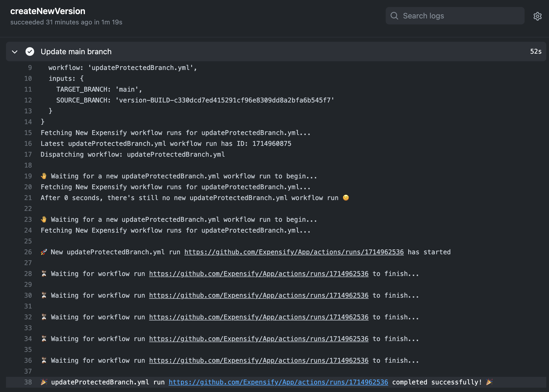Open workflow run link on line 32

tap(259, 317)
